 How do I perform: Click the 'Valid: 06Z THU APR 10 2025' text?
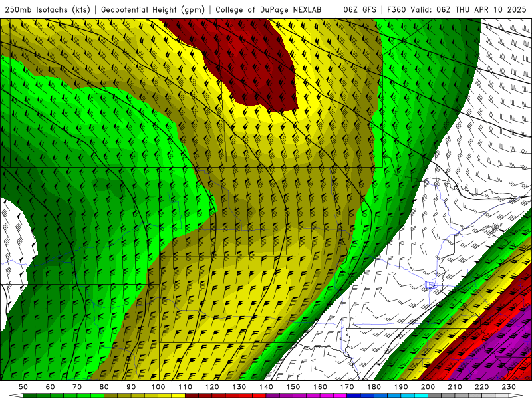pos(468,10)
